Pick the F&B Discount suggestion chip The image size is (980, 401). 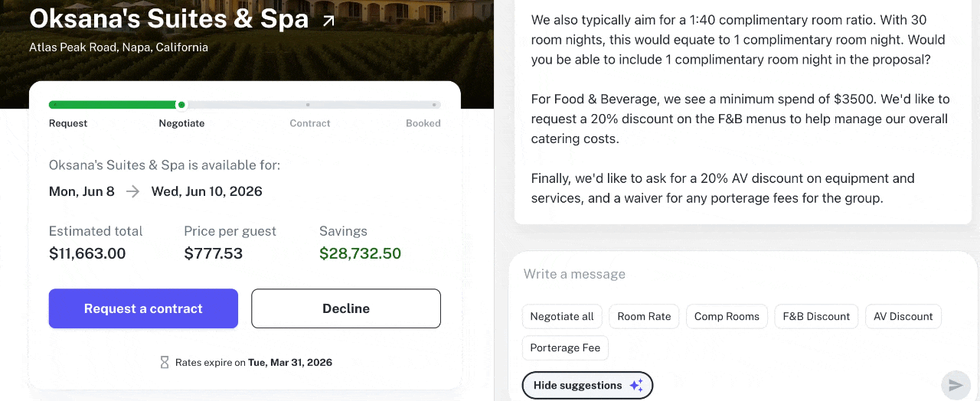pyautogui.click(x=816, y=317)
